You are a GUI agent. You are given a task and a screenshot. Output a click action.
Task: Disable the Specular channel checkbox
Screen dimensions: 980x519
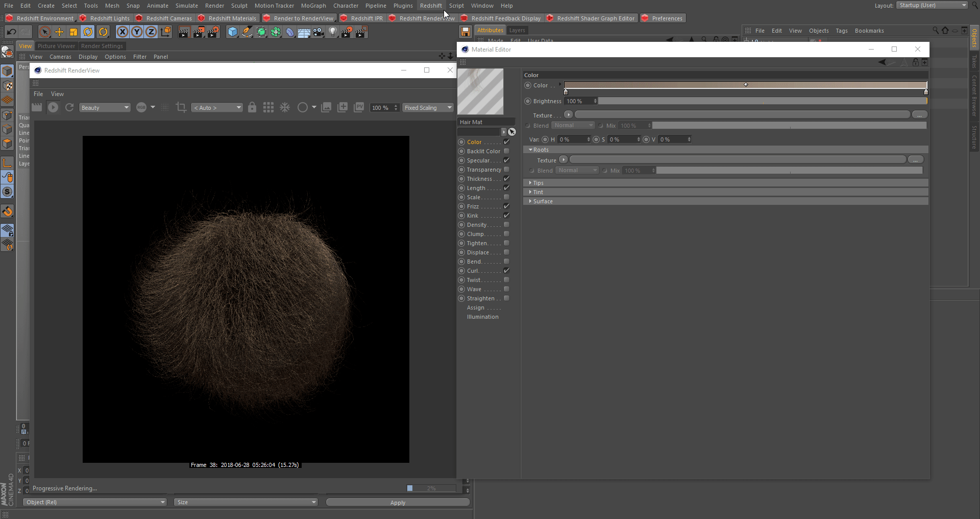(506, 160)
